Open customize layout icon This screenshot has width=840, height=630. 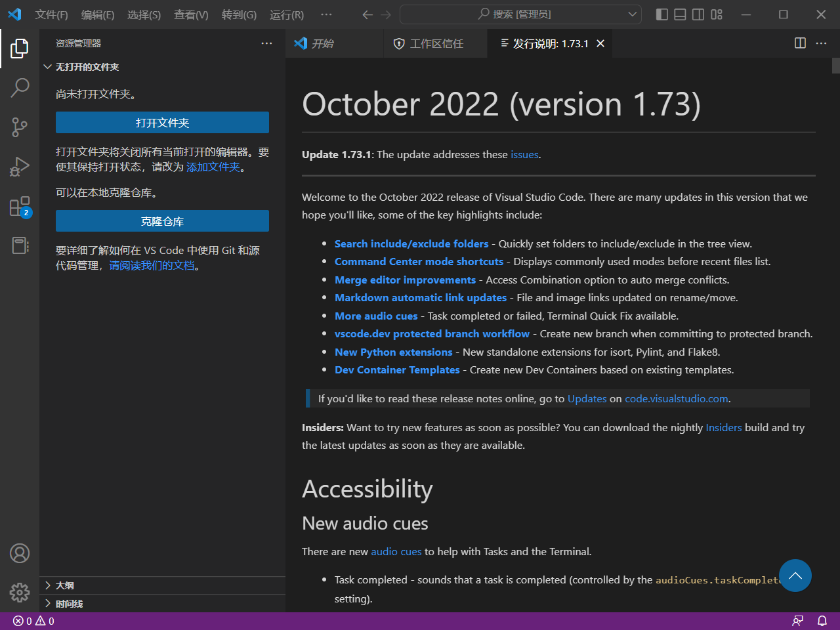tap(717, 14)
